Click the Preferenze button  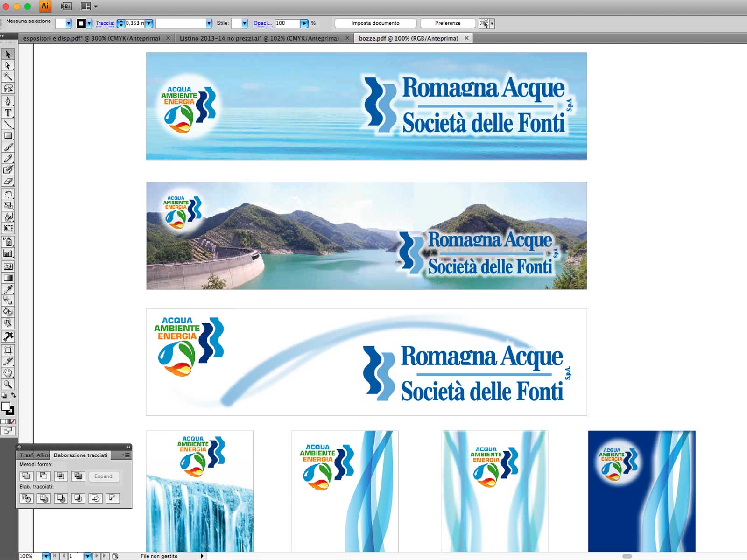pyautogui.click(x=448, y=23)
